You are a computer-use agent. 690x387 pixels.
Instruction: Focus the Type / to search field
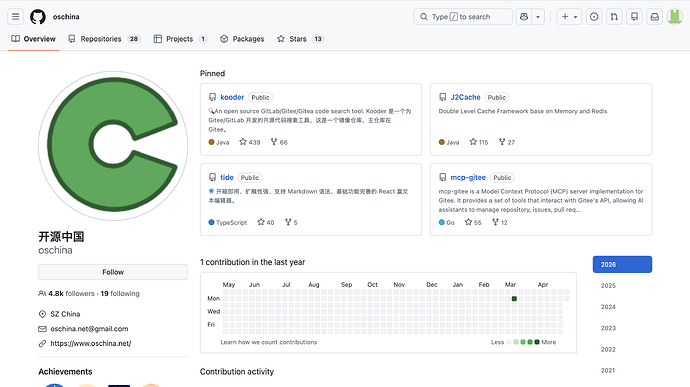point(463,17)
